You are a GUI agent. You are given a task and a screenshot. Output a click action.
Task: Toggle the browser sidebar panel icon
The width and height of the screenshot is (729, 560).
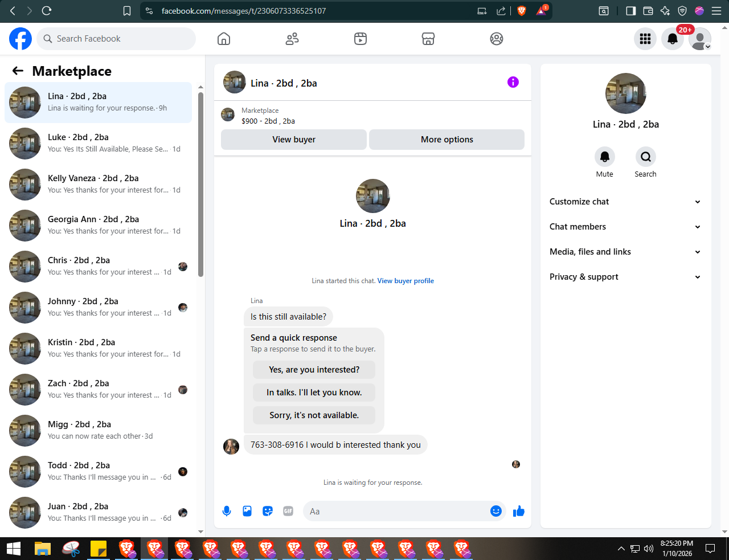pos(630,11)
